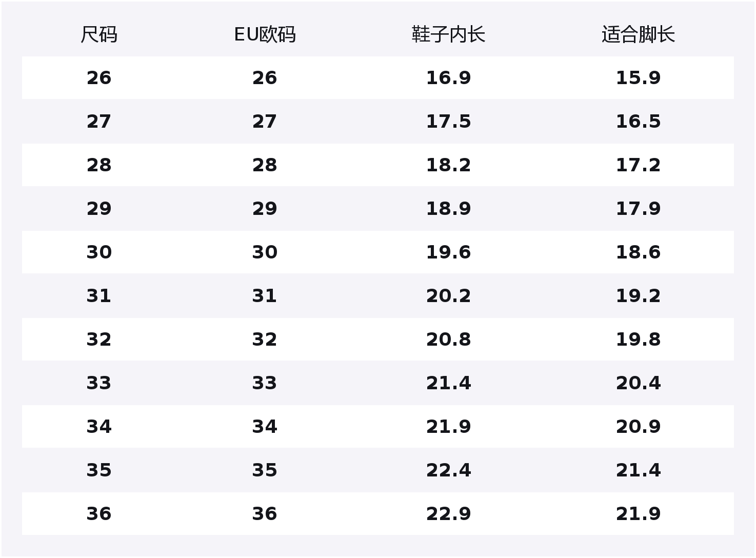Image resolution: width=756 pixels, height=558 pixels.
Task: Select size 30 in 尺码 column
Action: point(99,252)
